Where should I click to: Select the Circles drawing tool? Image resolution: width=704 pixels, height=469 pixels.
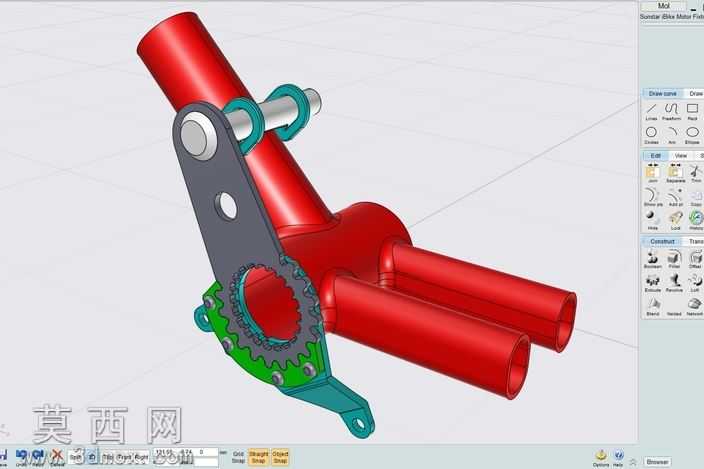tap(651, 135)
